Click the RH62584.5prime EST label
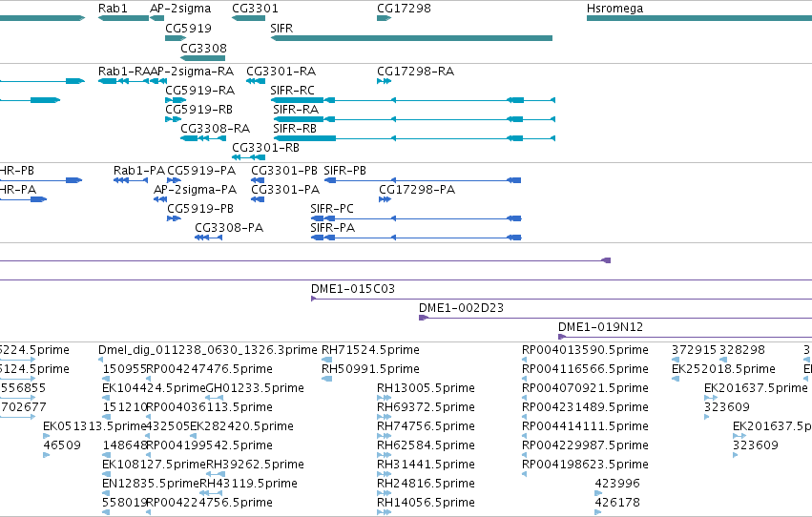 [426, 445]
